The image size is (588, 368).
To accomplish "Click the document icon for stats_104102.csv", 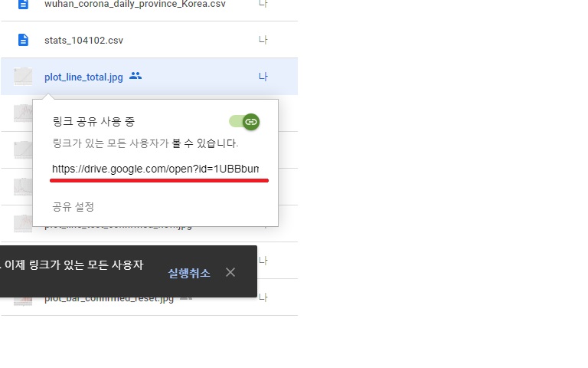I will [23, 40].
